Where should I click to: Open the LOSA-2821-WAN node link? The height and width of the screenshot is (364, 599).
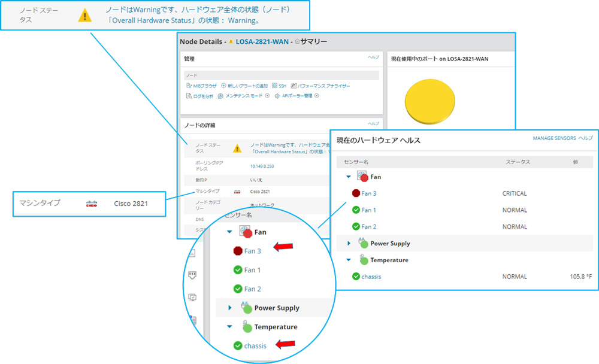262,42
